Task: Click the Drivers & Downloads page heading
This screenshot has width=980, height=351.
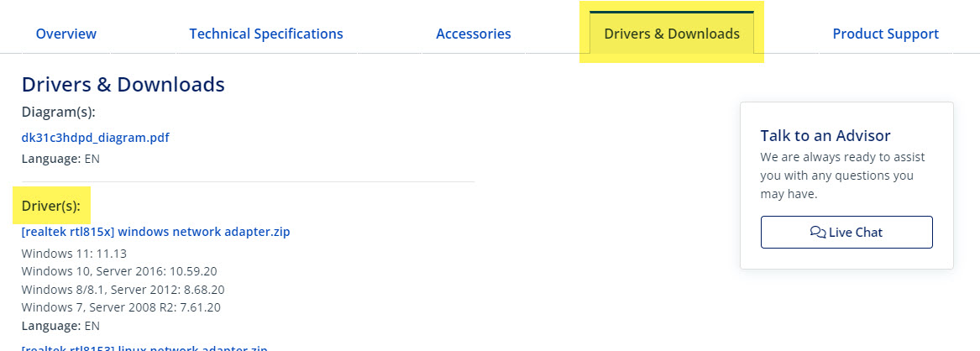Action: coord(123,84)
